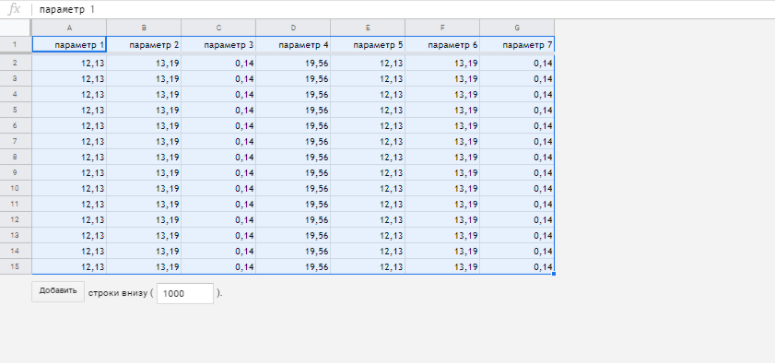Select column F header
776x363 pixels.
(x=442, y=28)
